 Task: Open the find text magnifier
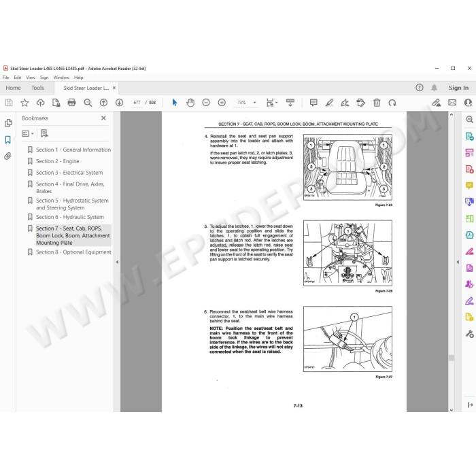(88, 103)
